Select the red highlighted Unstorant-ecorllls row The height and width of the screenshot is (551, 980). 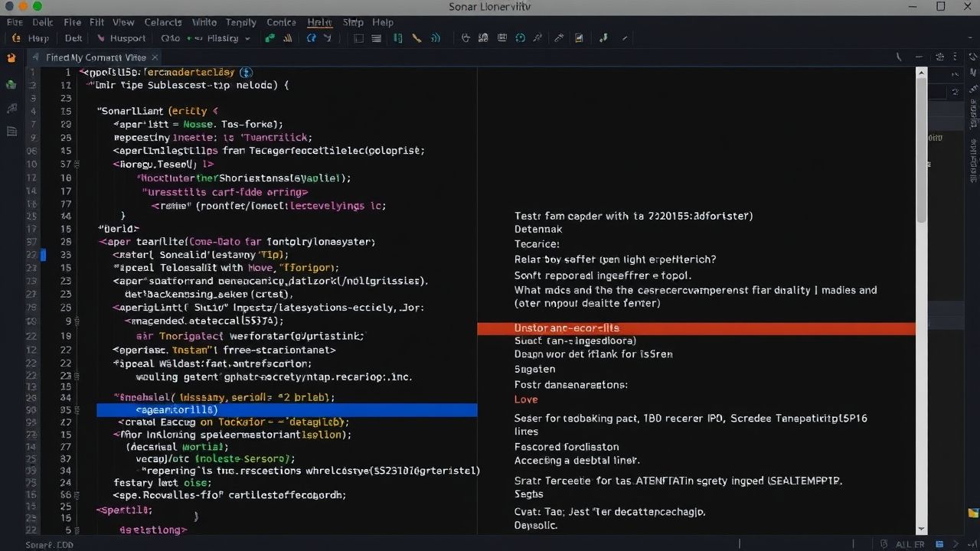(696, 328)
